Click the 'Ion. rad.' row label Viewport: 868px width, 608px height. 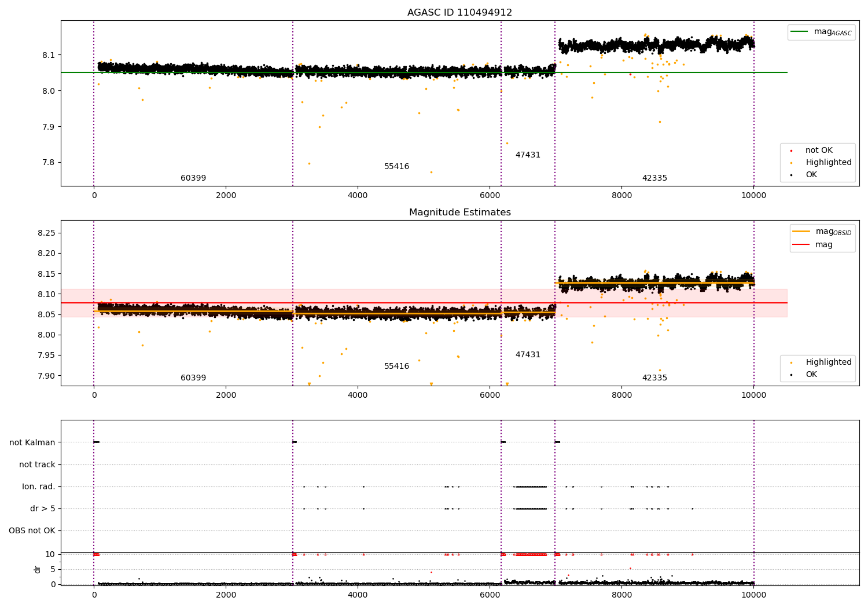click(x=39, y=487)
